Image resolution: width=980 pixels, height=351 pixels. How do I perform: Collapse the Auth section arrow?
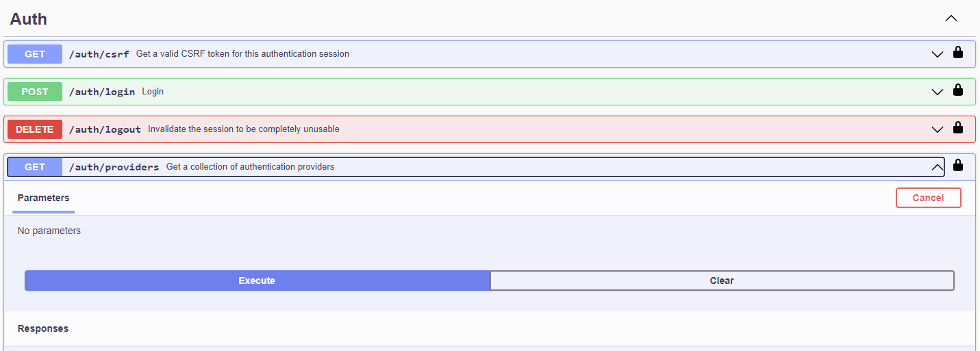pyautogui.click(x=951, y=18)
